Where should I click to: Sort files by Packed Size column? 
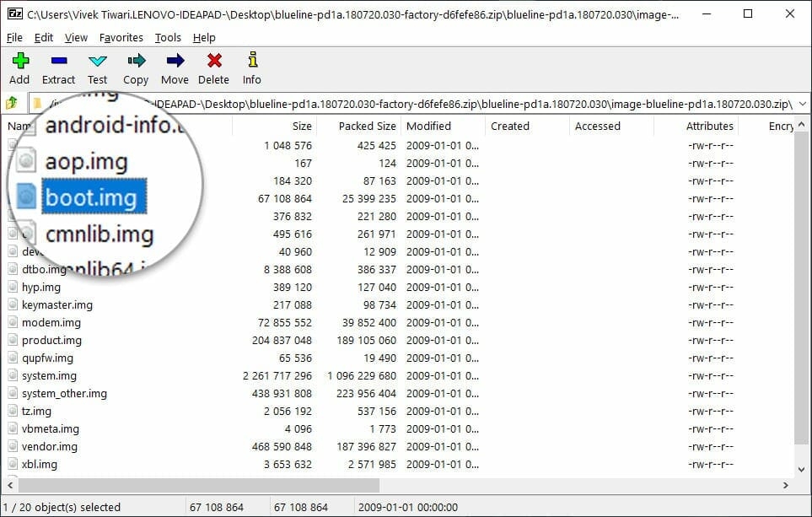[367, 126]
